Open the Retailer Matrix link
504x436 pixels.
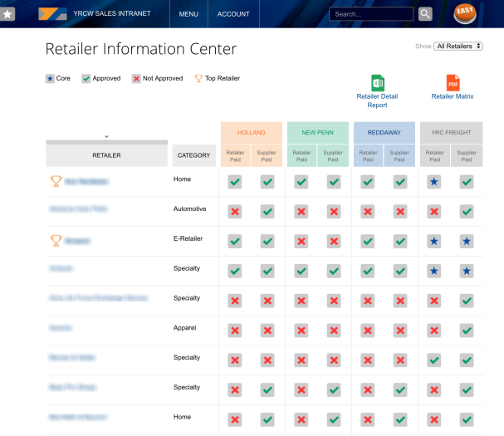tap(453, 96)
